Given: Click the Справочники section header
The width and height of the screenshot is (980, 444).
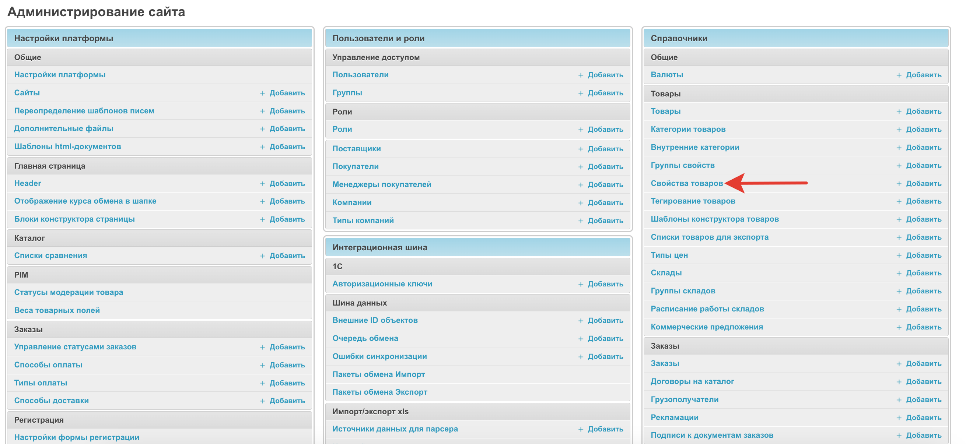Looking at the screenshot, I should tap(679, 38).
